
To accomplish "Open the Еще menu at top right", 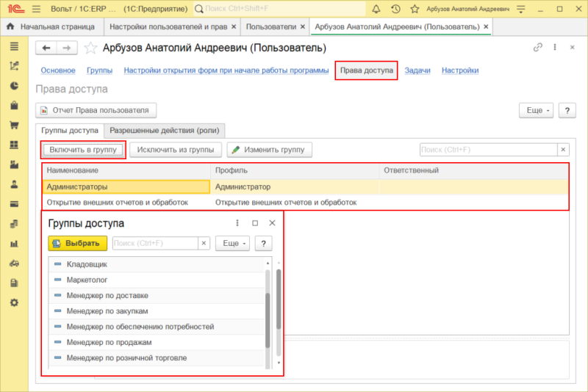I will click(x=536, y=110).
